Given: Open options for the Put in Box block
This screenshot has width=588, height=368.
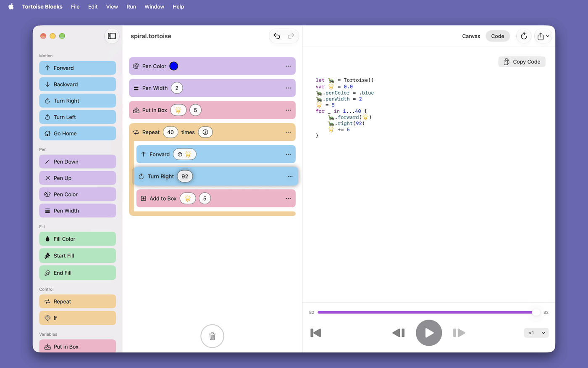Looking at the screenshot, I should tap(288, 110).
